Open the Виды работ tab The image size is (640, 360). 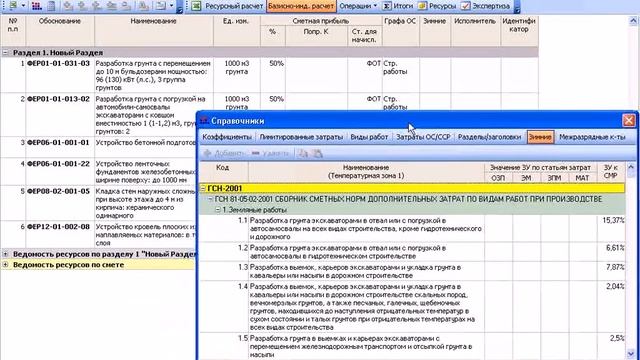click(x=369, y=137)
